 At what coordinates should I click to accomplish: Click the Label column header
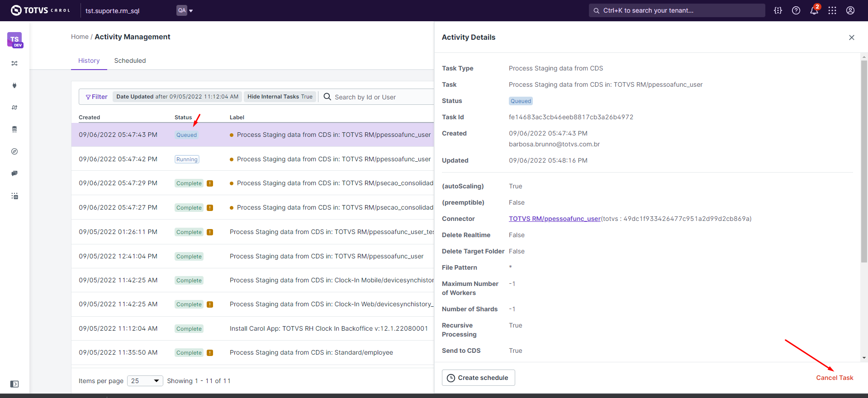pos(237,117)
